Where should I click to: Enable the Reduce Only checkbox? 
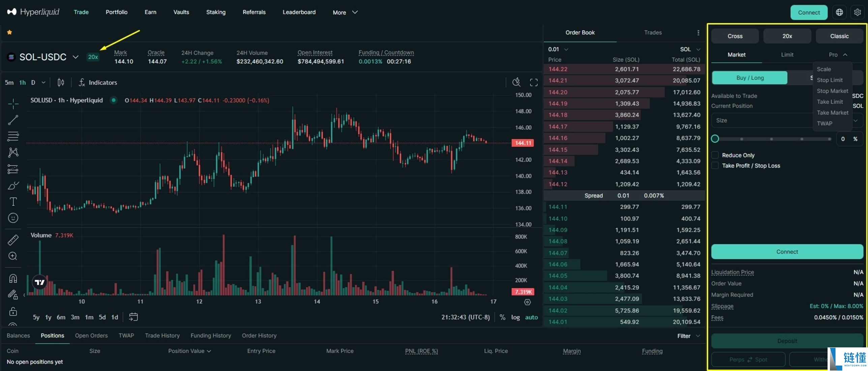pyautogui.click(x=715, y=155)
